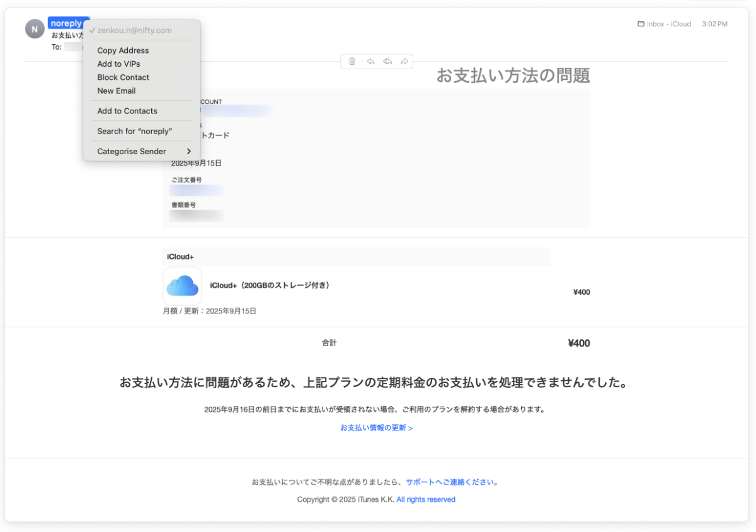The height and width of the screenshot is (532, 756).
Task: Click the お支払い方法の問題 heading
Action: tap(513, 76)
